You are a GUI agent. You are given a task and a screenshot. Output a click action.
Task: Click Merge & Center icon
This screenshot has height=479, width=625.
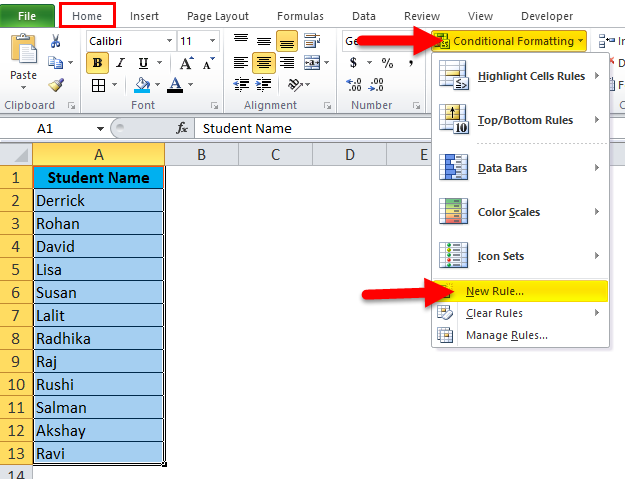[x=312, y=63]
